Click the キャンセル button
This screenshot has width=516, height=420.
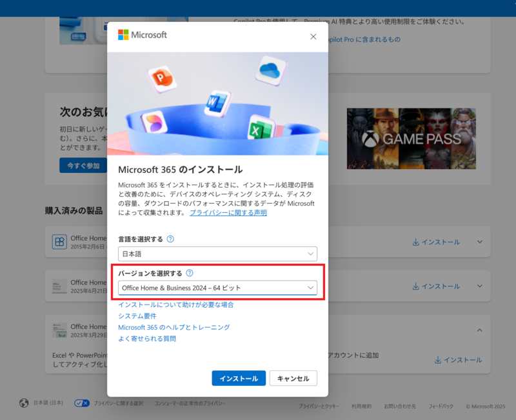pyautogui.click(x=293, y=378)
